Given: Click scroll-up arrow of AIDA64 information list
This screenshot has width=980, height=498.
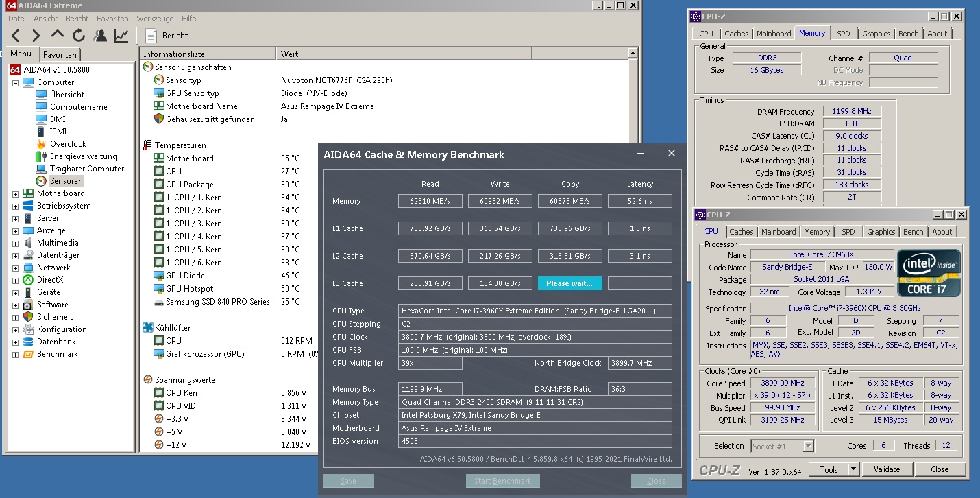Looking at the screenshot, I should coord(634,54).
